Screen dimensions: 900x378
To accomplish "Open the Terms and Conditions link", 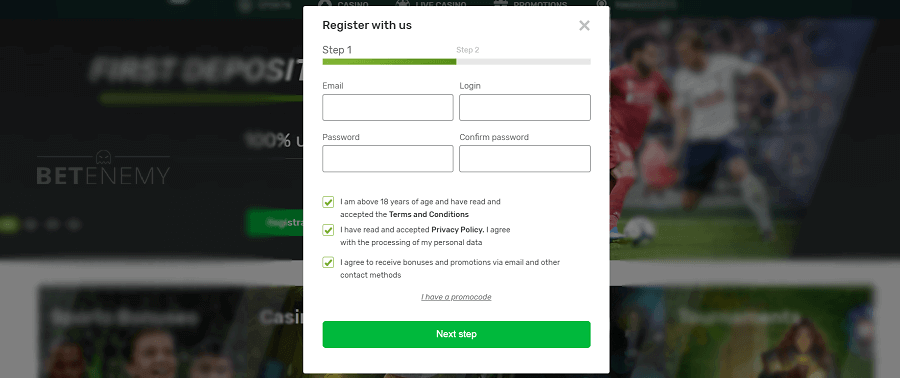I will (x=429, y=215).
